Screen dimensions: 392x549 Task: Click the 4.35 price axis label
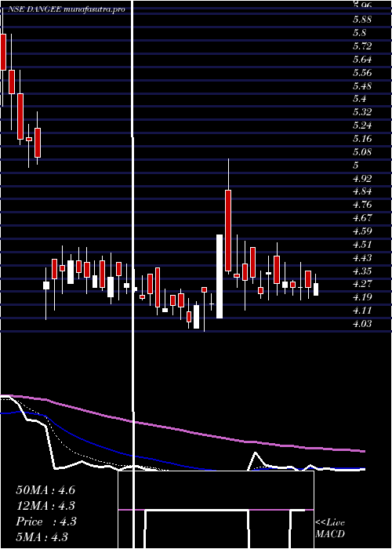(362, 271)
